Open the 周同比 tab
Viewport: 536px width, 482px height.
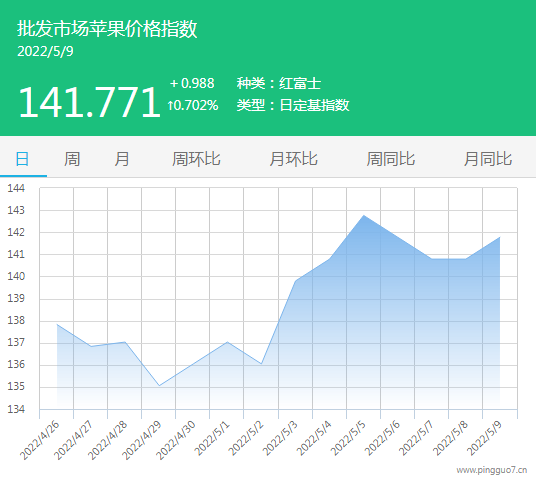[391, 159]
